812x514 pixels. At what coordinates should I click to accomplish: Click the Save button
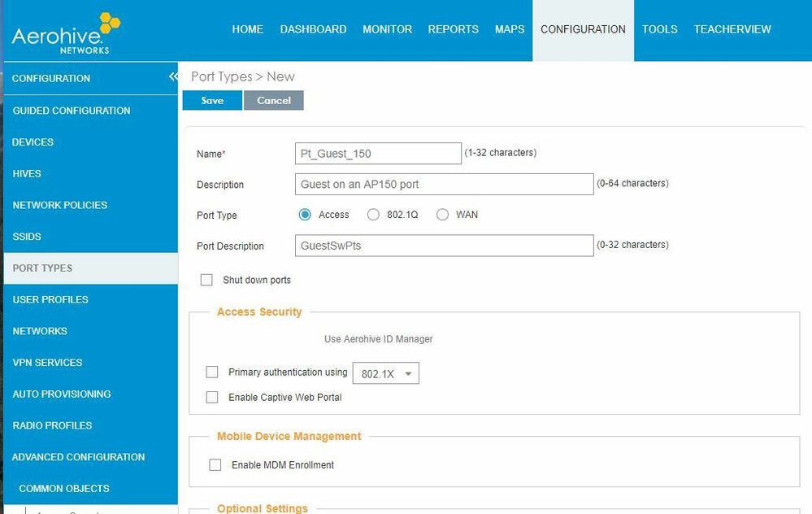tap(212, 101)
